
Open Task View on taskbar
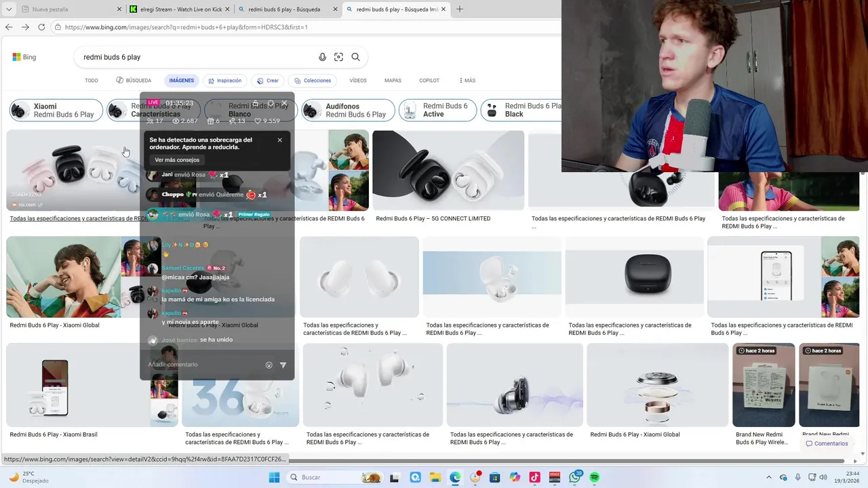click(395, 477)
